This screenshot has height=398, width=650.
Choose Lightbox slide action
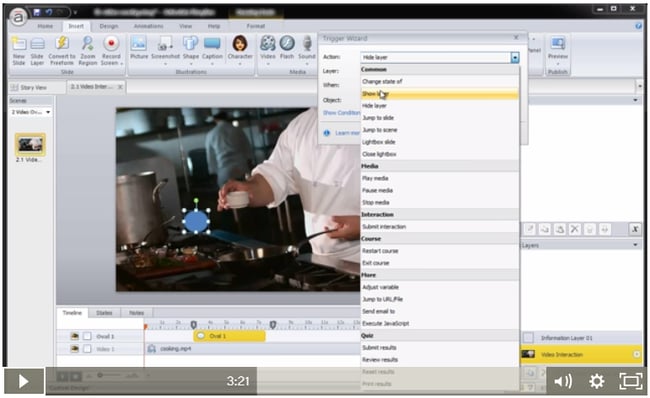click(439, 142)
